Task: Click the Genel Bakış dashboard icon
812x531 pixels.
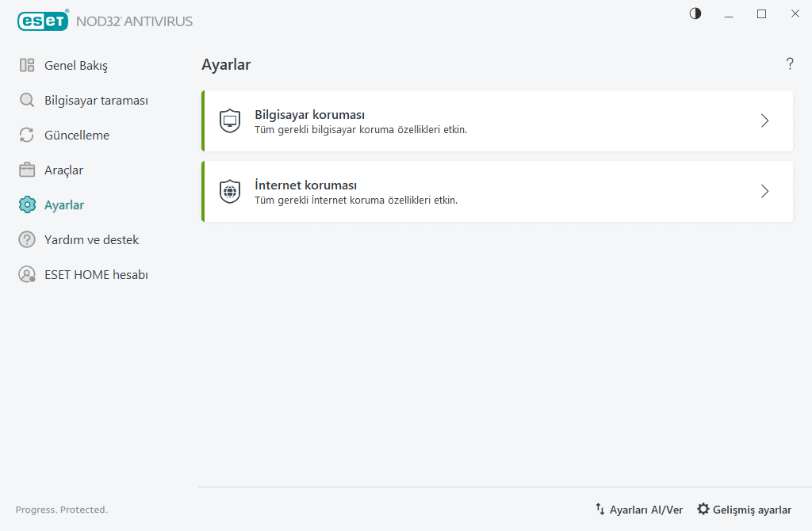Action: 27,65
